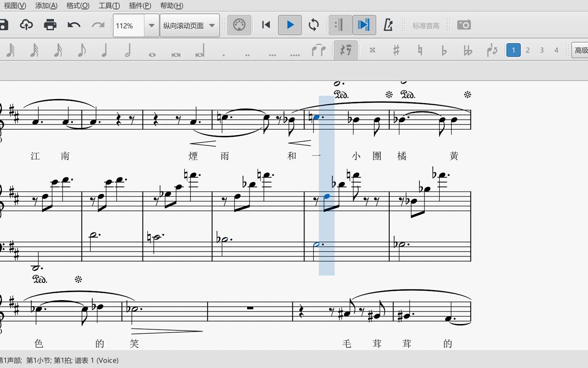Select the 16th note duration
The width and height of the screenshot is (588, 368).
click(x=58, y=50)
